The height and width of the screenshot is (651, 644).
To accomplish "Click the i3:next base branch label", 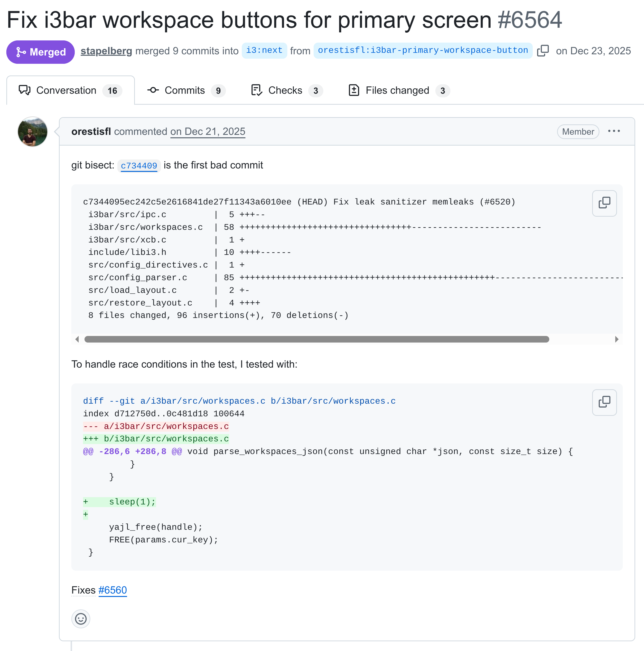I will (x=264, y=50).
